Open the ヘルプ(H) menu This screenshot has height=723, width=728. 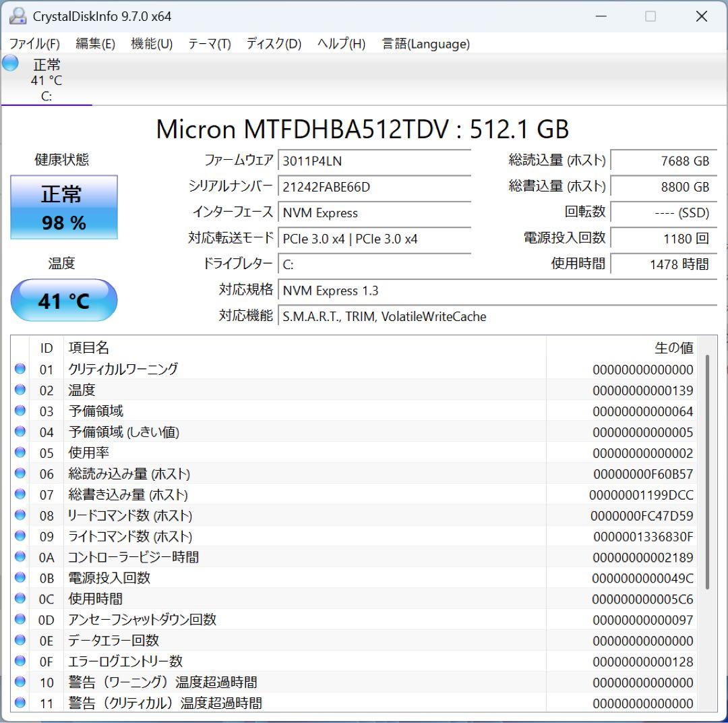340,44
